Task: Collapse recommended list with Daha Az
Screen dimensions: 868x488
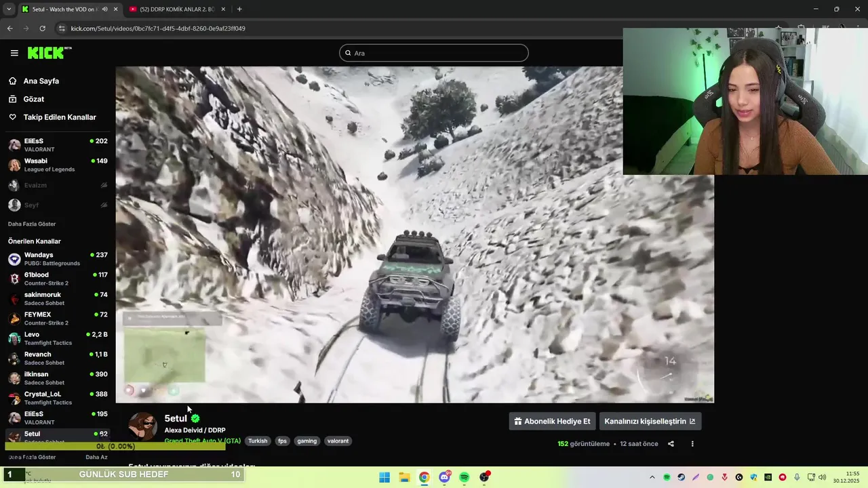Action: [96, 457]
